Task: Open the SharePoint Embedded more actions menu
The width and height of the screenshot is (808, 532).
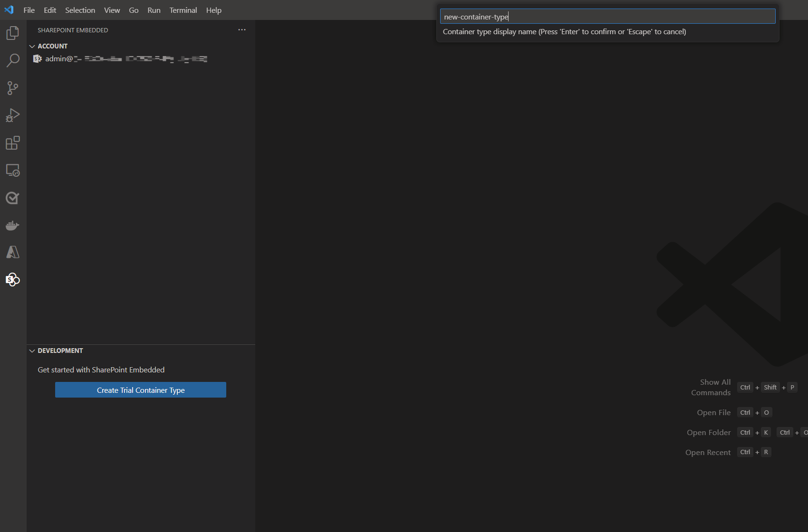Action: pos(242,29)
